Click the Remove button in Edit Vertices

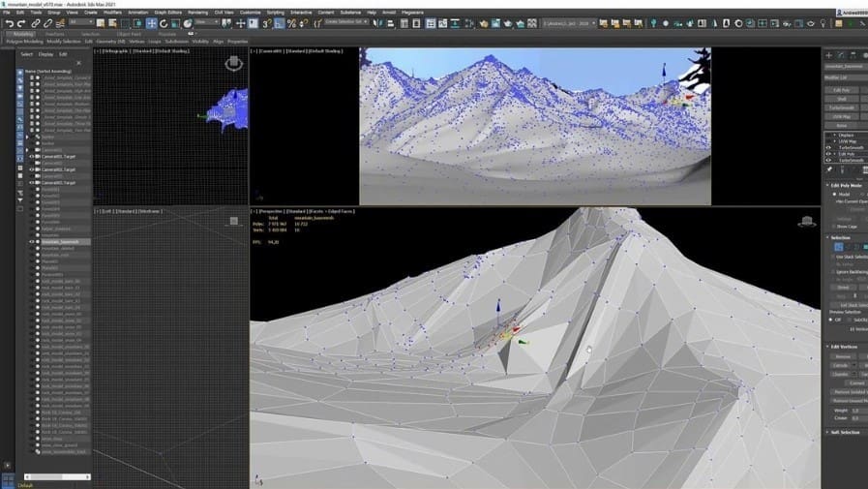843,356
